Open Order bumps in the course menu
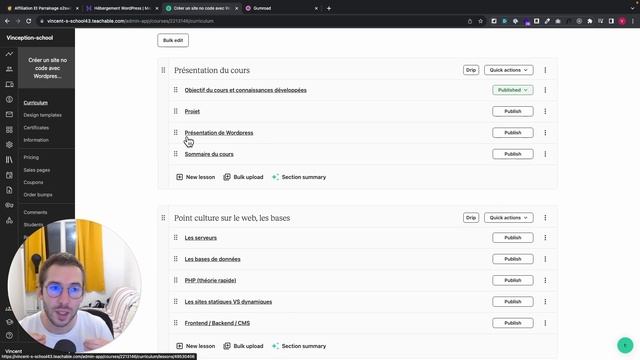This screenshot has width=640, height=360. 38,195
